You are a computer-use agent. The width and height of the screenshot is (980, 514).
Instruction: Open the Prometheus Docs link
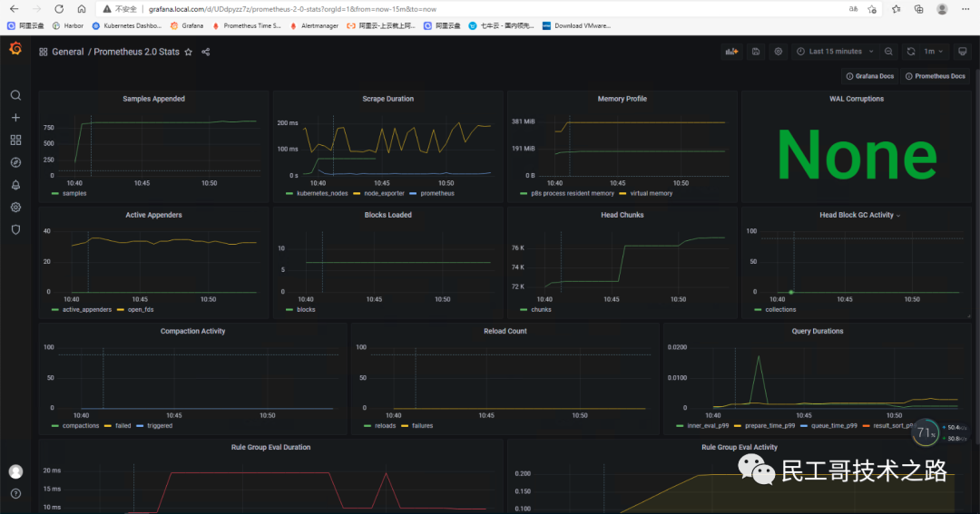click(x=936, y=76)
